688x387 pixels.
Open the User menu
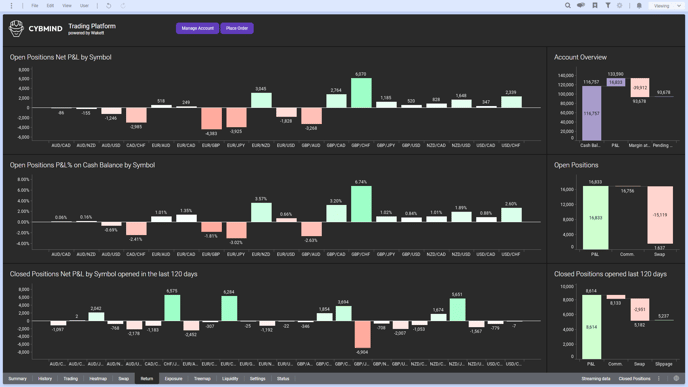(x=84, y=6)
